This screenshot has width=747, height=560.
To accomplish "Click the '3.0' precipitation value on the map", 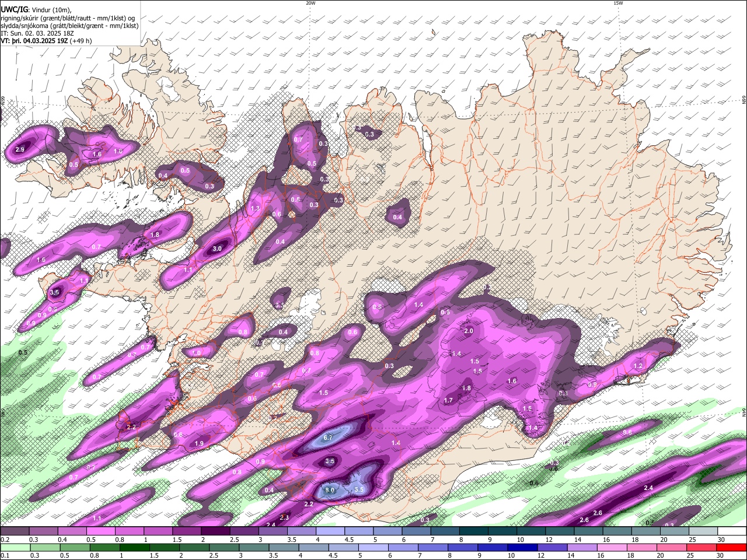I will tap(217, 249).
